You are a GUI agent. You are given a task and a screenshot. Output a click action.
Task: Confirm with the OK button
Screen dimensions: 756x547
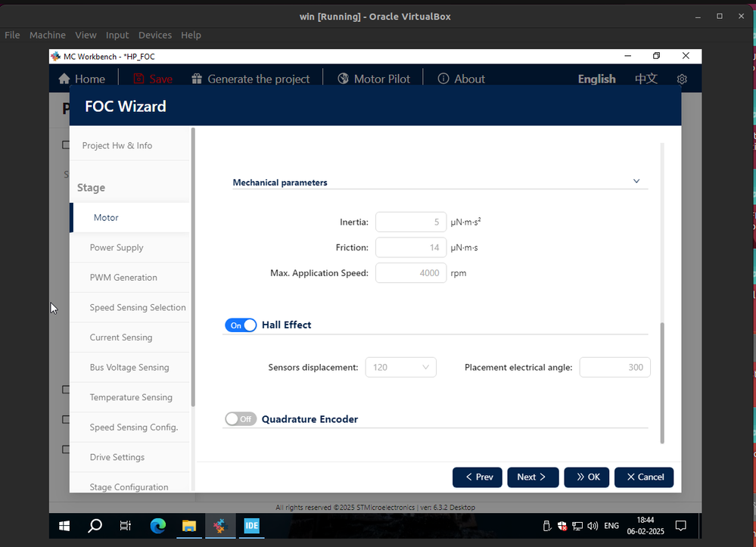586,477
